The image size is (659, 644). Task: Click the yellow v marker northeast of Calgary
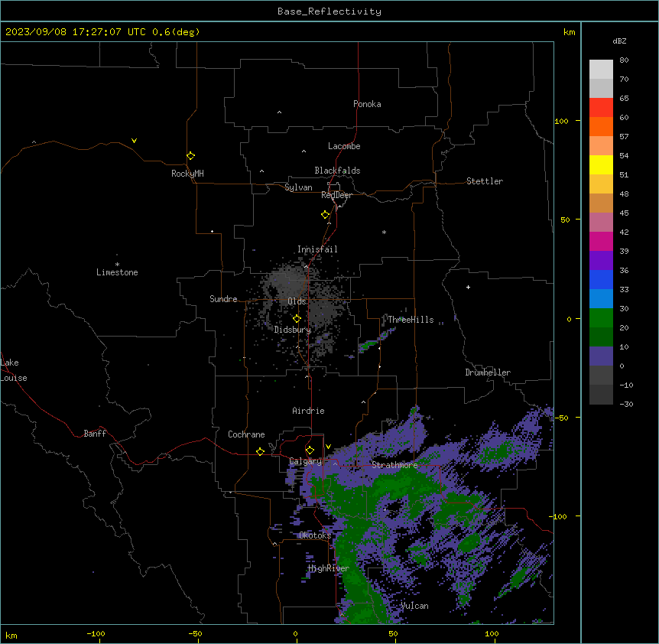coord(328,447)
